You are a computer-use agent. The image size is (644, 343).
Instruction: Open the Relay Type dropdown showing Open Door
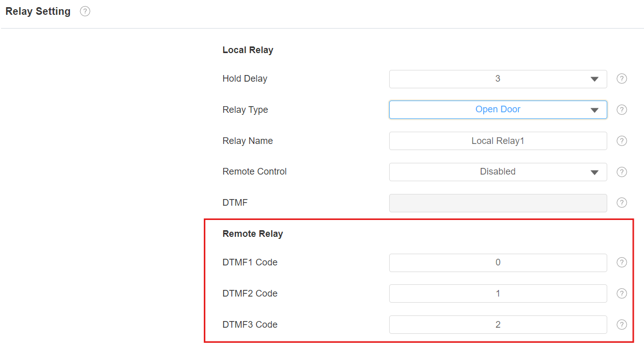(x=498, y=110)
